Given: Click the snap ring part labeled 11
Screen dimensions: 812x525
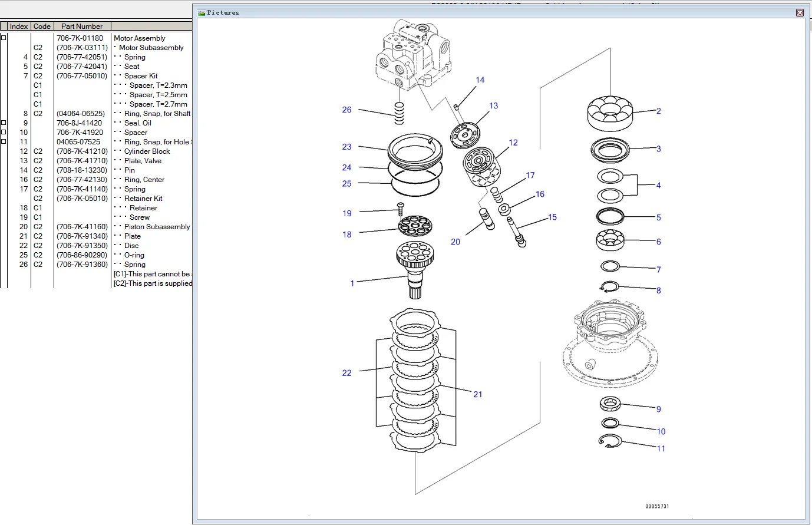Looking at the screenshot, I should point(610,441).
